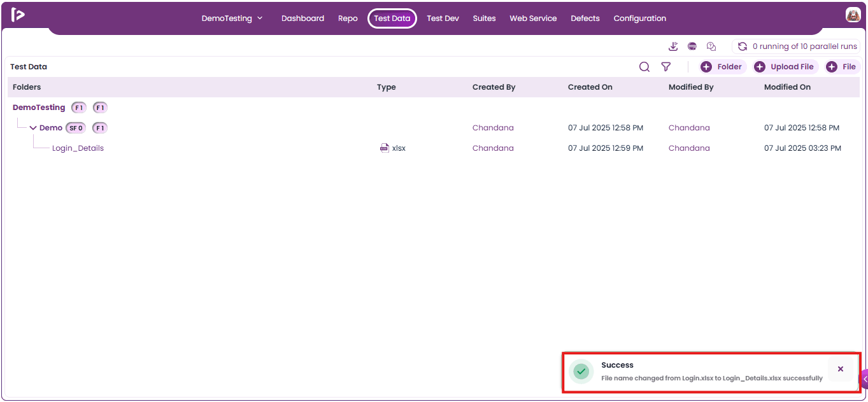Click the Upload File button
The width and height of the screenshot is (868, 402).
coord(785,67)
